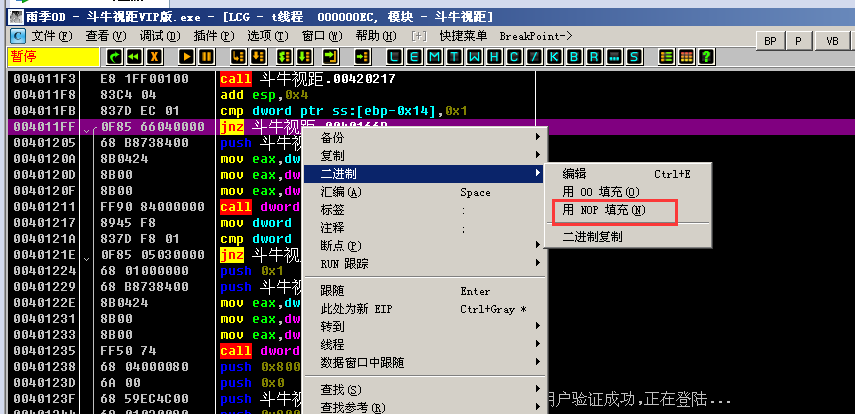
Task: Click the B (breakpoints) toolbar icon
Action: 574,57
